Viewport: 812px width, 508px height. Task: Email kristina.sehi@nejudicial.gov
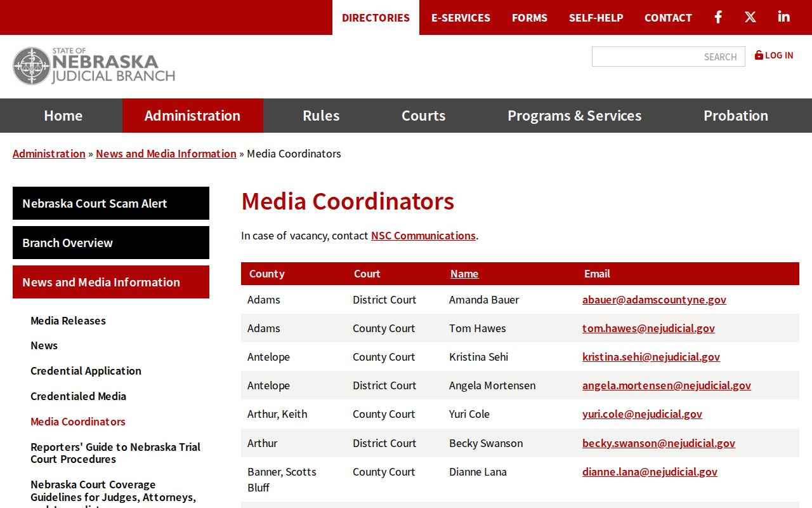(651, 357)
